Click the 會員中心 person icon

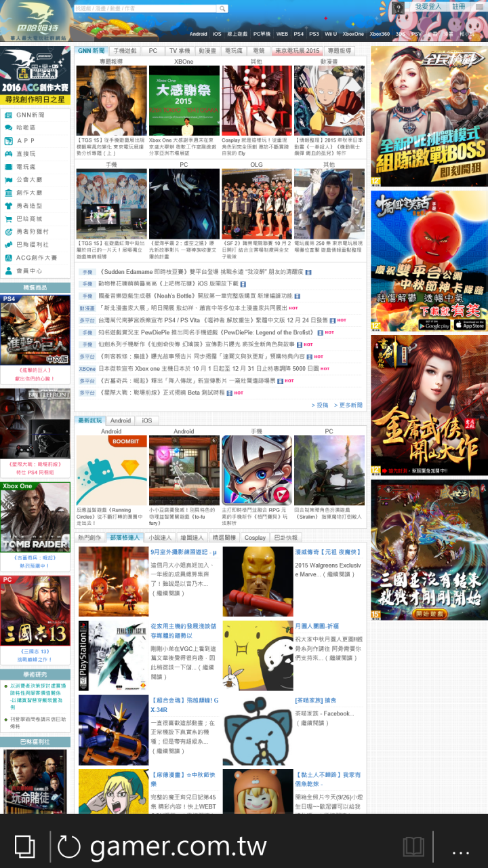(x=9, y=271)
